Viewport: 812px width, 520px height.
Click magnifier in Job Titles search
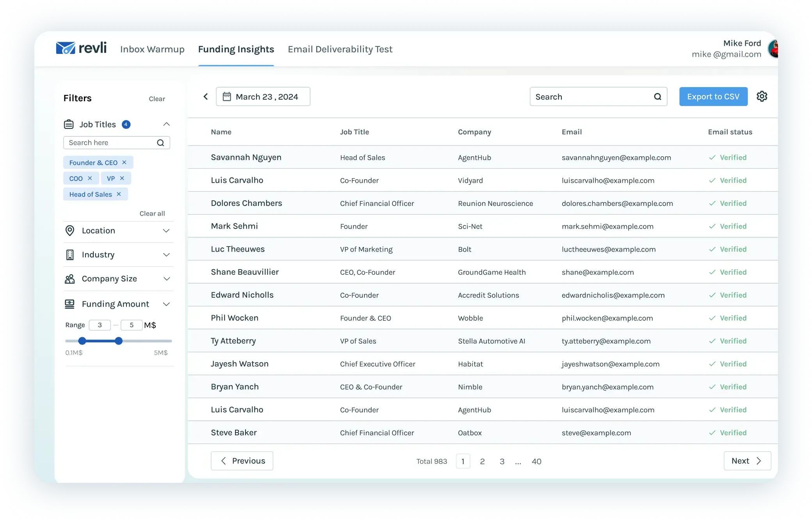tap(160, 143)
